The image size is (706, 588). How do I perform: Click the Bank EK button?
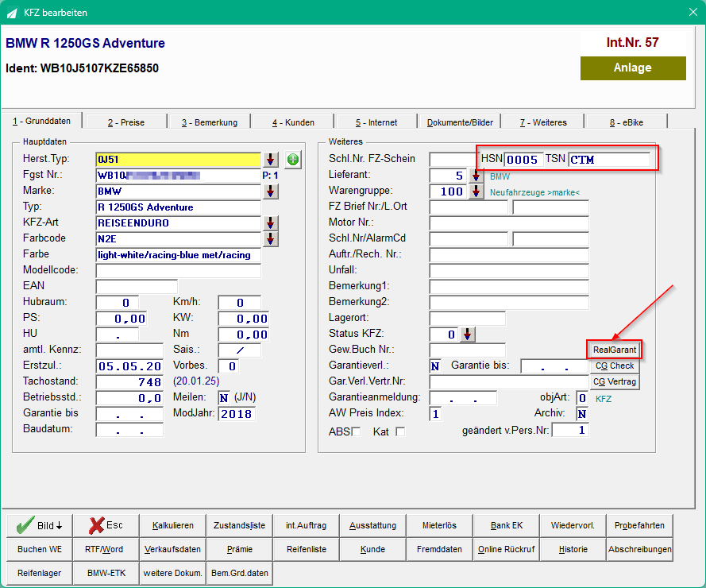[x=507, y=525]
